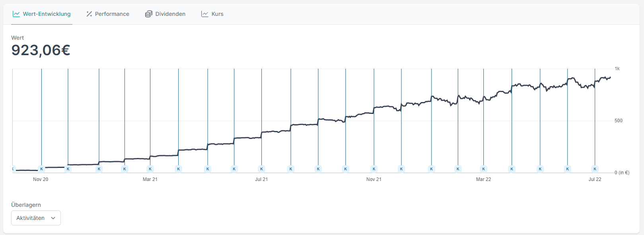Click the percent icon beside Performance
The width and height of the screenshot is (644, 235).
pyautogui.click(x=89, y=14)
